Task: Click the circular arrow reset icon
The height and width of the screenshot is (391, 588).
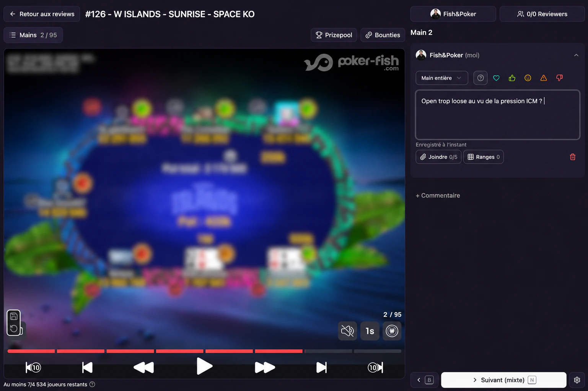Action: click(14, 328)
